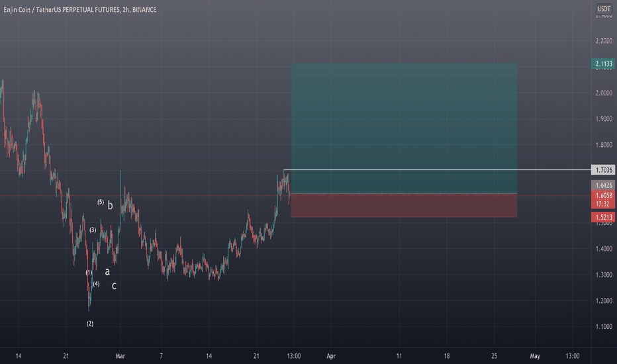
Task: Click the wave label (4)
Action: point(96,284)
